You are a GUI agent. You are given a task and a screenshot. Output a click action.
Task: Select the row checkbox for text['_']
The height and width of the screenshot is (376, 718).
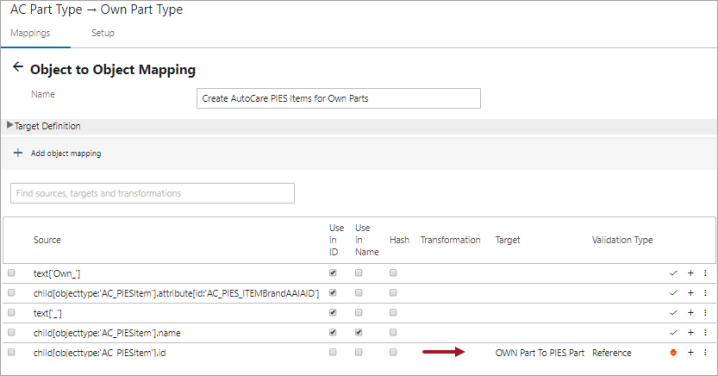point(11,312)
